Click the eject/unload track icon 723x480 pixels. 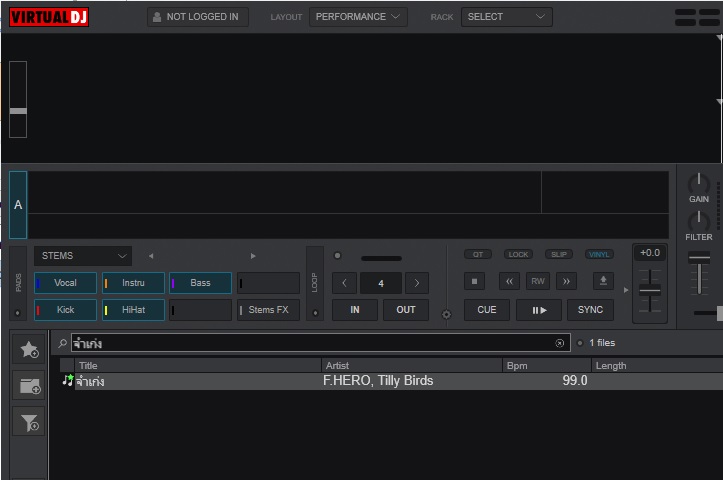pos(603,281)
